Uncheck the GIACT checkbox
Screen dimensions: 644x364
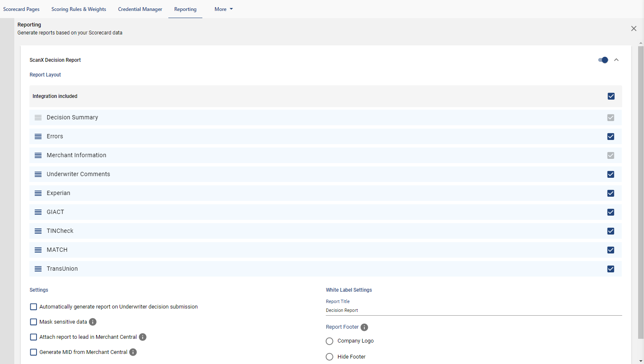tap(611, 212)
